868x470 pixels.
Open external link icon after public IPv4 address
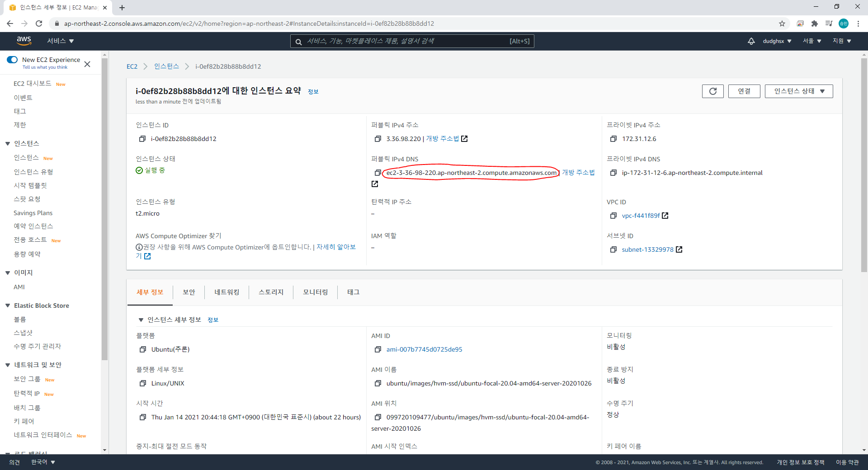click(464, 139)
